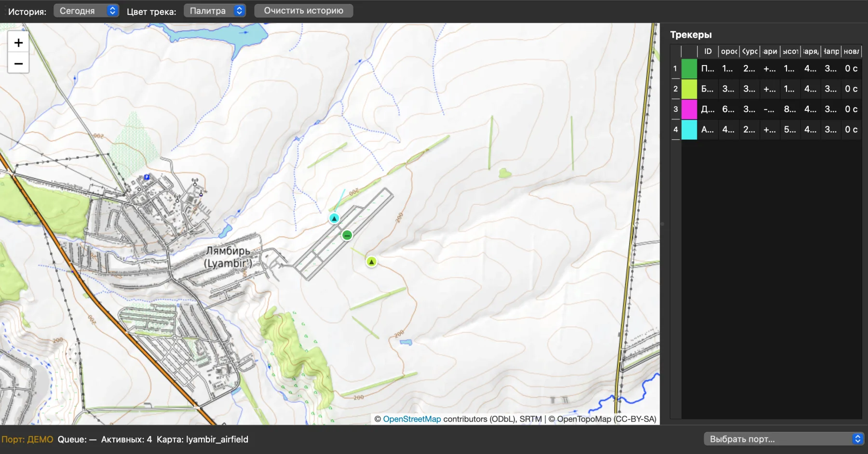
Task: Click the Трекеры panel heading
Action: point(691,35)
